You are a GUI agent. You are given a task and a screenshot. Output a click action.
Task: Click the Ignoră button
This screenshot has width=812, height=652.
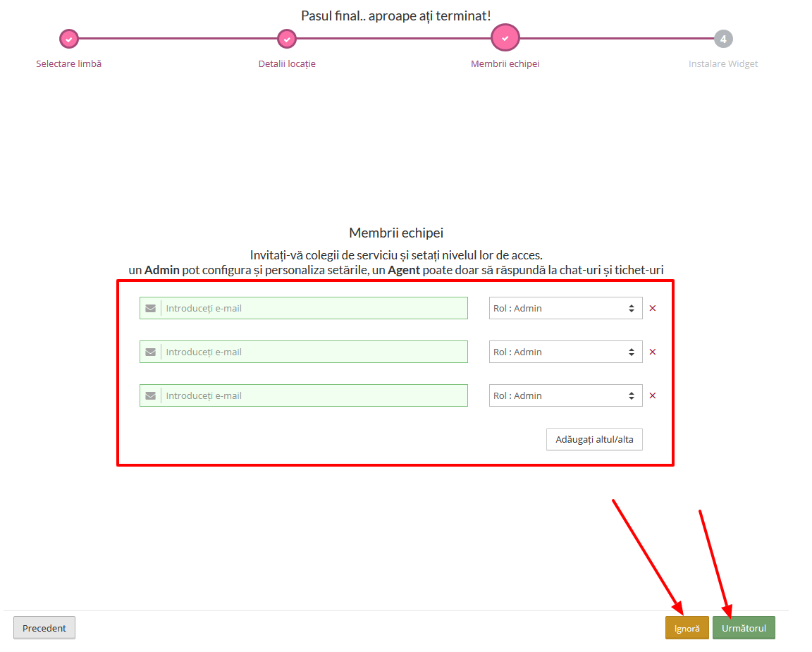coord(687,628)
